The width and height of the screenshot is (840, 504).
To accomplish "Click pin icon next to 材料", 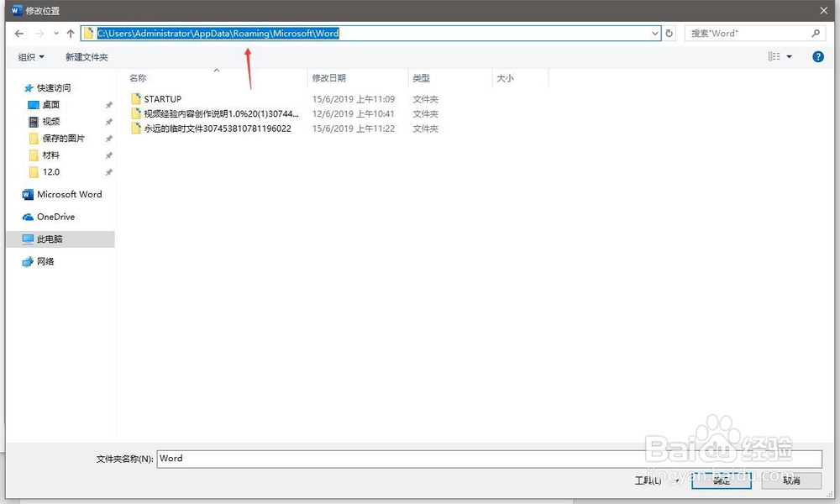I will point(108,156).
